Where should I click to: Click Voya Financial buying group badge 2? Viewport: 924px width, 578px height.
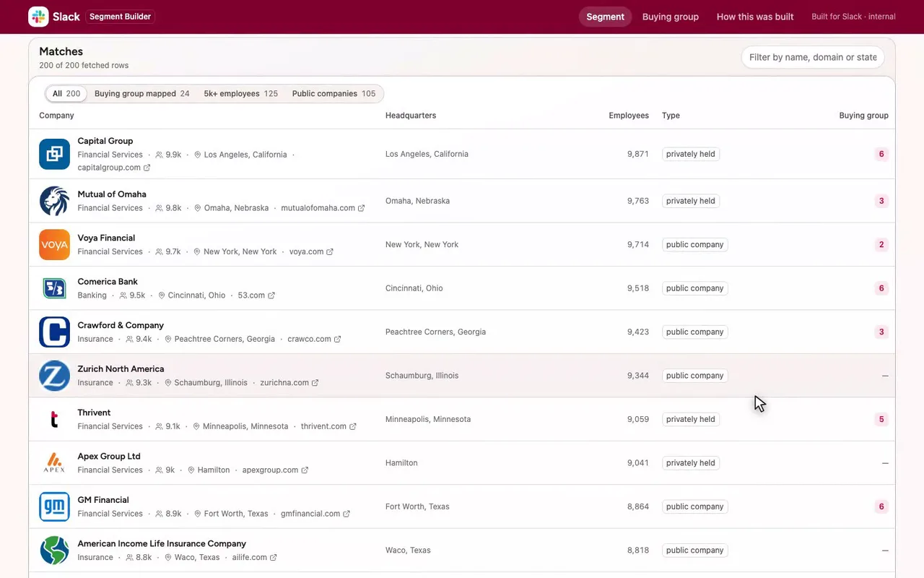click(x=881, y=244)
